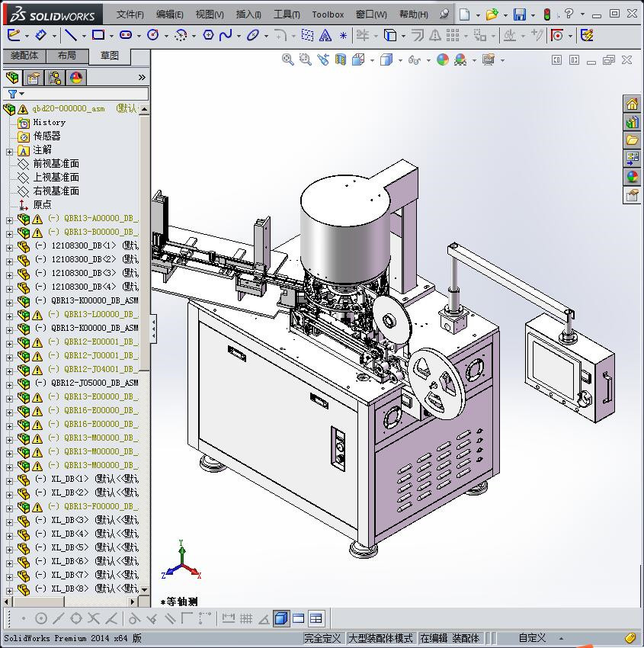The width and height of the screenshot is (644, 648).
Task: Click the Offset Entities tool
Action: coord(418,36)
